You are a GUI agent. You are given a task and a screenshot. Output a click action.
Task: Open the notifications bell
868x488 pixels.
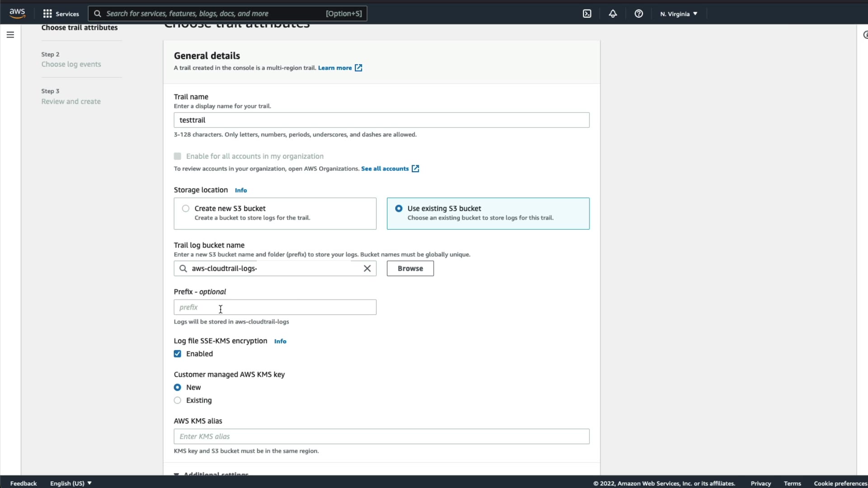(613, 14)
